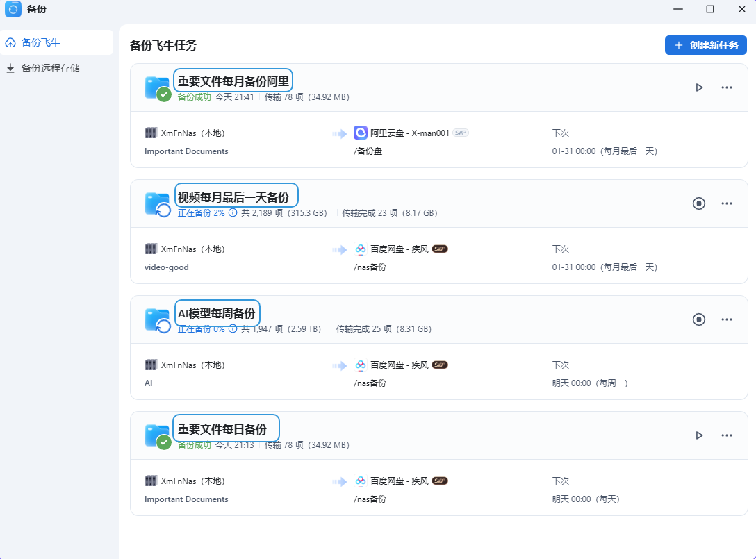
Task: Click the syncing folder icon of 视频每月最后一天备份
Action: tap(158, 204)
